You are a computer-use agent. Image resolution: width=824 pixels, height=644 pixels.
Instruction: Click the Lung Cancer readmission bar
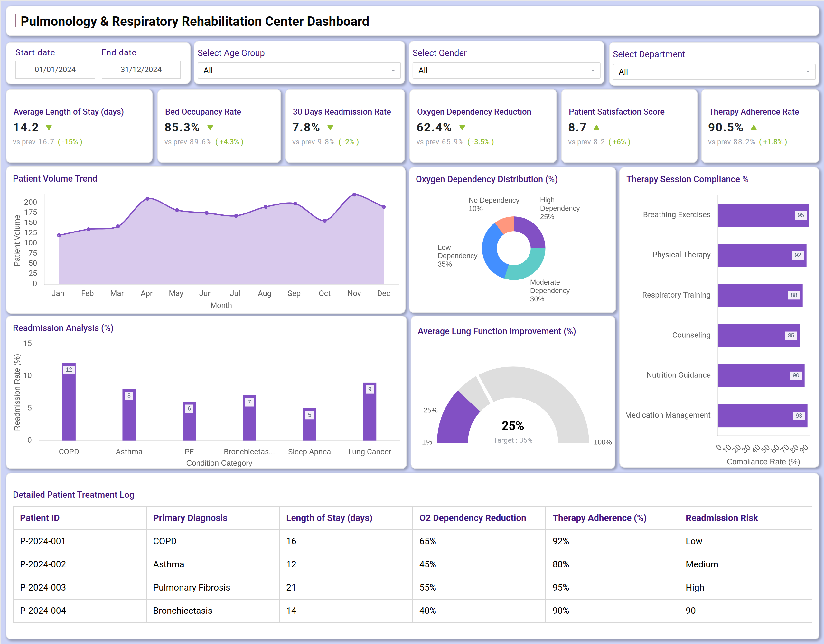pos(370,412)
